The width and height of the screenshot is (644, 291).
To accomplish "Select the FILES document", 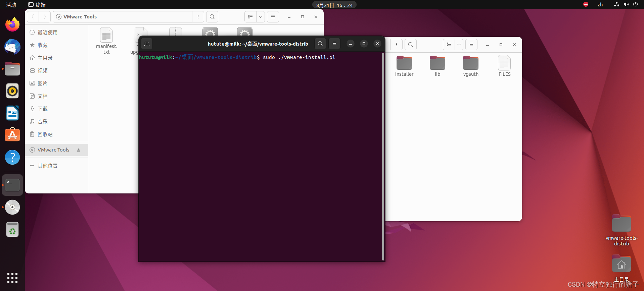I will click(x=504, y=66).
